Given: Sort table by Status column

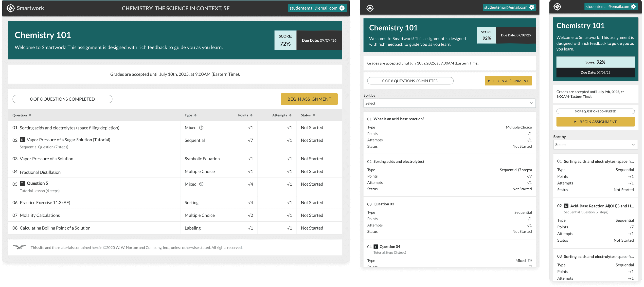Looking at the screenshot, I should click(314, 115).
